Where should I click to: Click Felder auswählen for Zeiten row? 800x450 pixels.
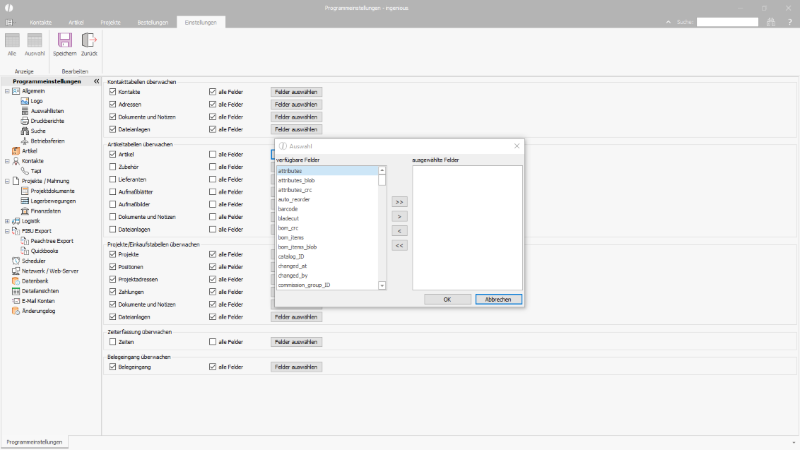click(296, 342)
